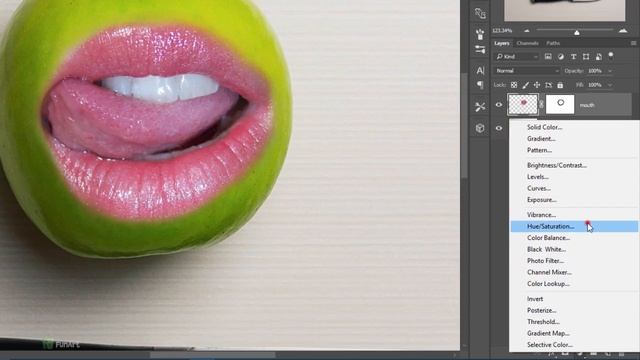Toggle visibility of layer below mouth
The width and height of the screenshot is (640, 360).
tap(499, 128)
